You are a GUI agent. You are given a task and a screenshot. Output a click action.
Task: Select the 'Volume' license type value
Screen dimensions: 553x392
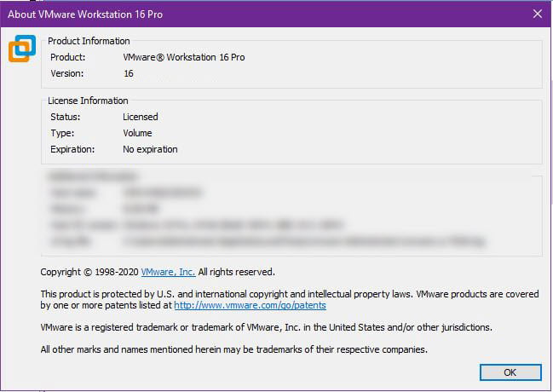pyautogui.click(x=137, y=133)
